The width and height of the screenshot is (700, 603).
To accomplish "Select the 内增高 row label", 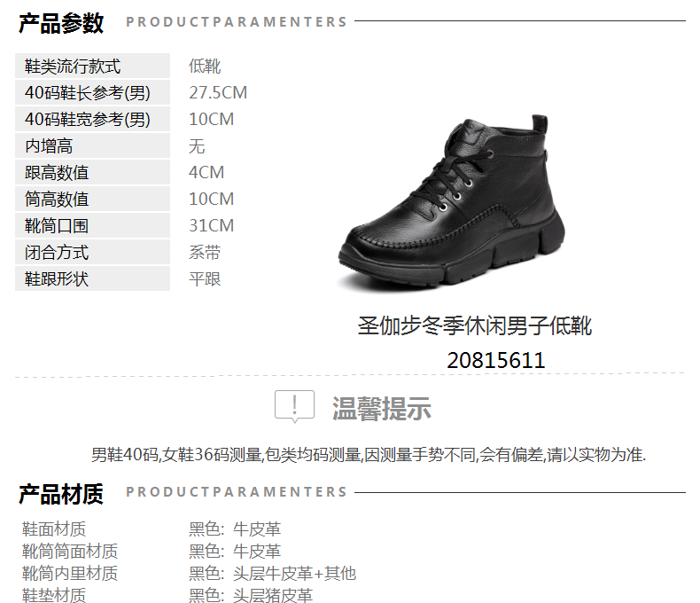I will tap(92, 146).
